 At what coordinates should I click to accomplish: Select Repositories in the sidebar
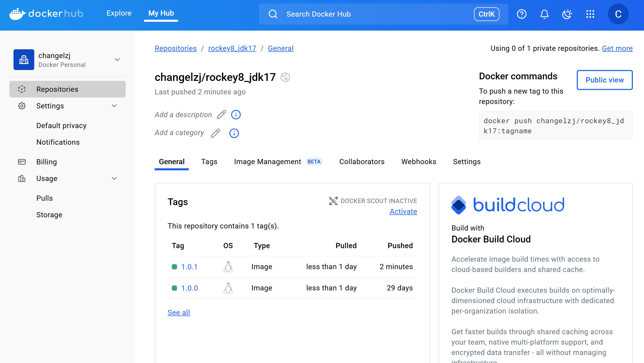click(x=67, y=89)
